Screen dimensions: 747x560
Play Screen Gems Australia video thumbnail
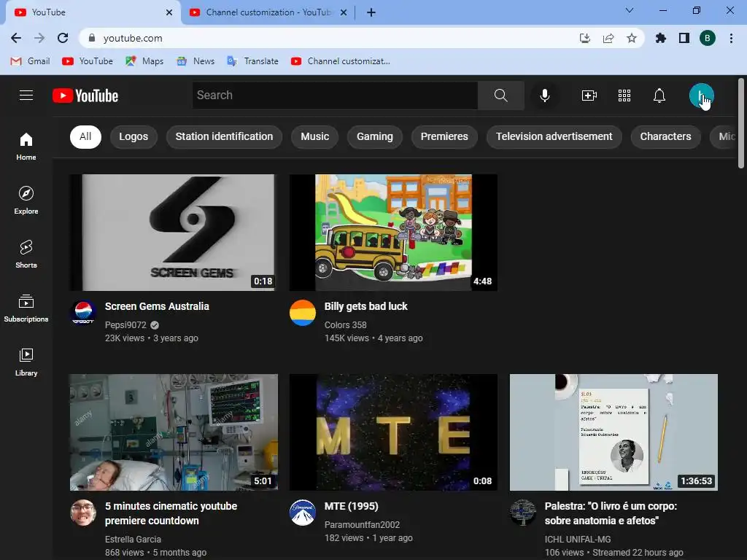(x=174, y=233)
